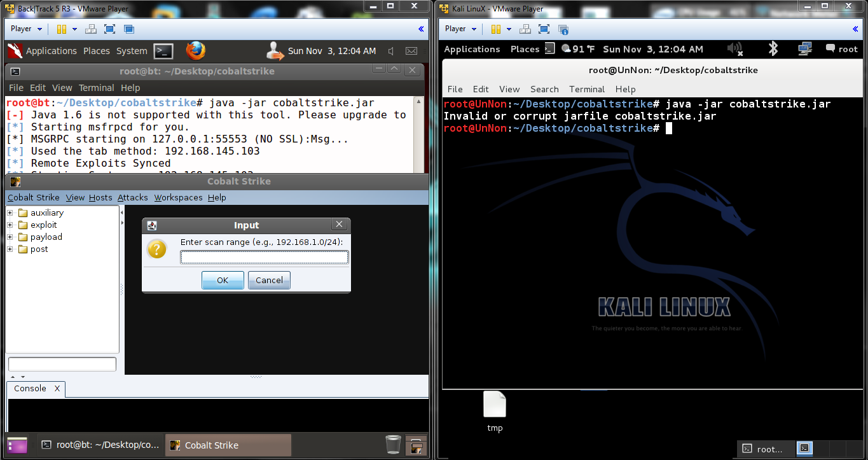Expand the payload module folder

[10, 237]
